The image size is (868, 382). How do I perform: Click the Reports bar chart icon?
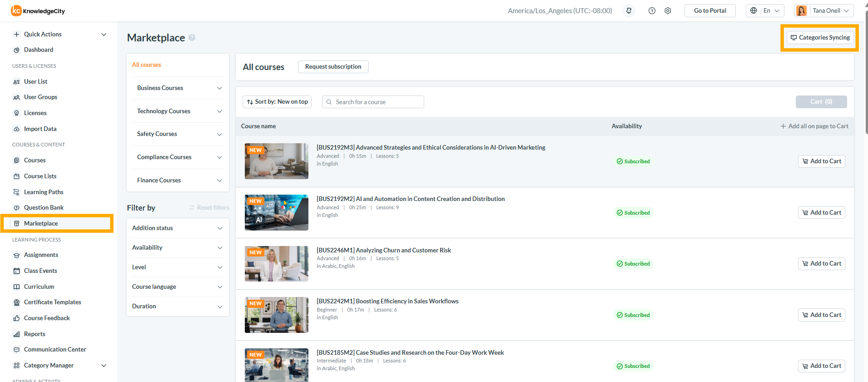click(16, 334)
